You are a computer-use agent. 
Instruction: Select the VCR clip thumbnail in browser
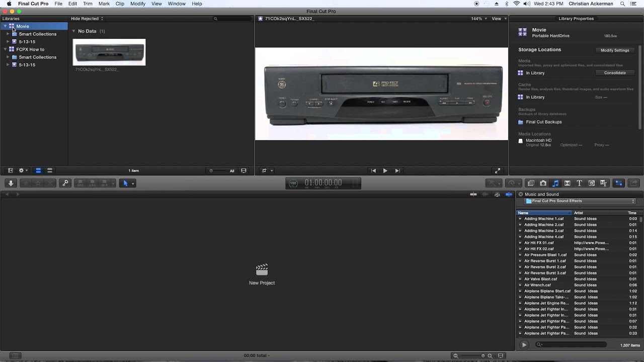coord(109,52)
